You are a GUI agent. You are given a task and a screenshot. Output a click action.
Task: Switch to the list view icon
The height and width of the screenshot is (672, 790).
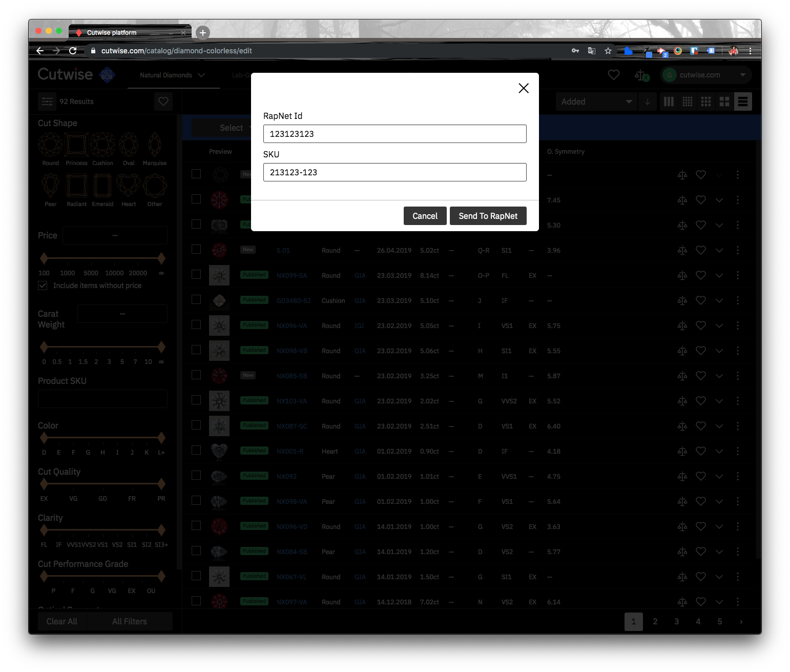pyautogui.click(x=743, y=101)
